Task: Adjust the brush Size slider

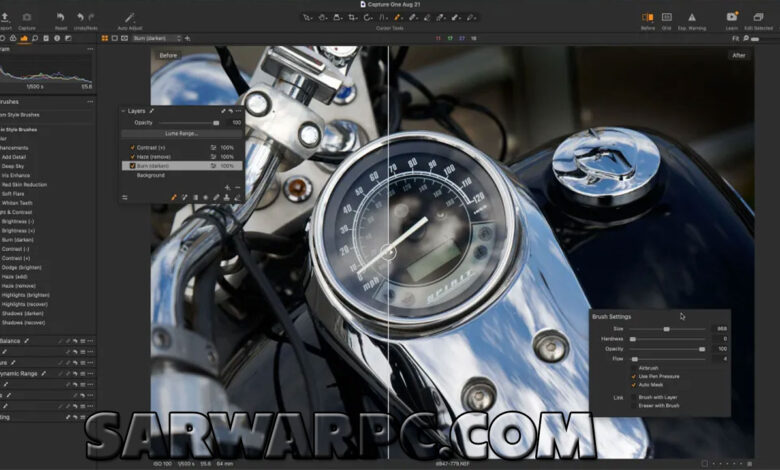Action: 667,329
